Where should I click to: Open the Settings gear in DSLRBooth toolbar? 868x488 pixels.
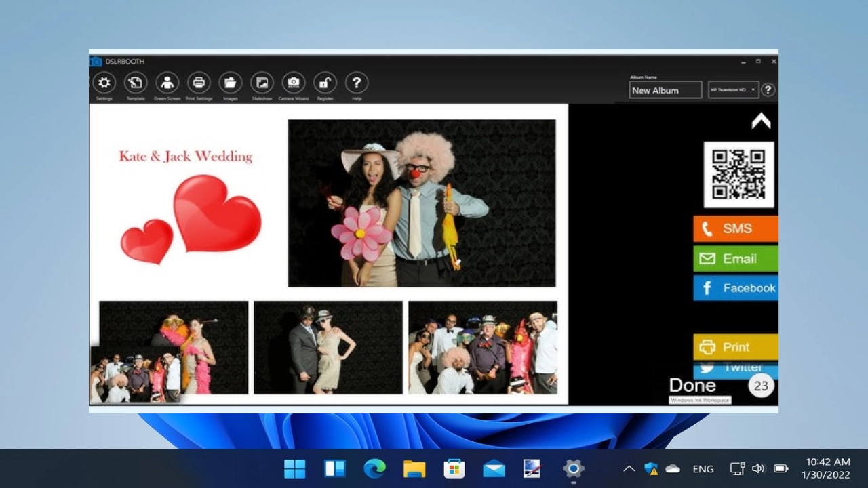(104, 83)
